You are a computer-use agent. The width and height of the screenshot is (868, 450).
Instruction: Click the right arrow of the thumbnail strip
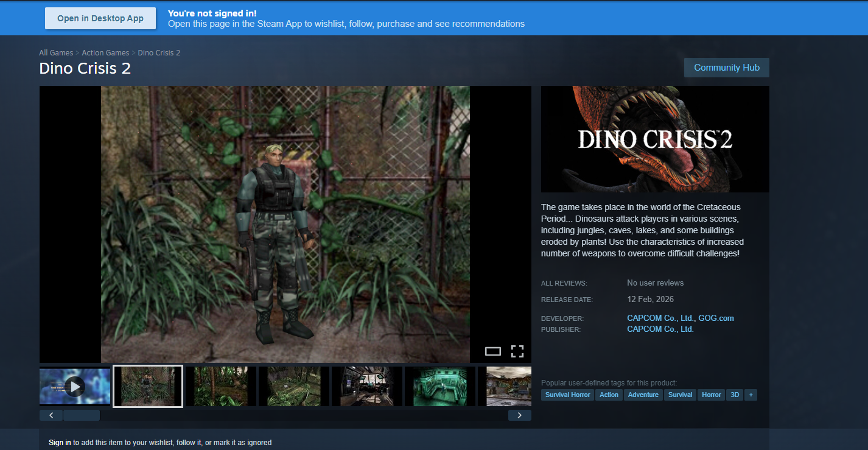520,415
